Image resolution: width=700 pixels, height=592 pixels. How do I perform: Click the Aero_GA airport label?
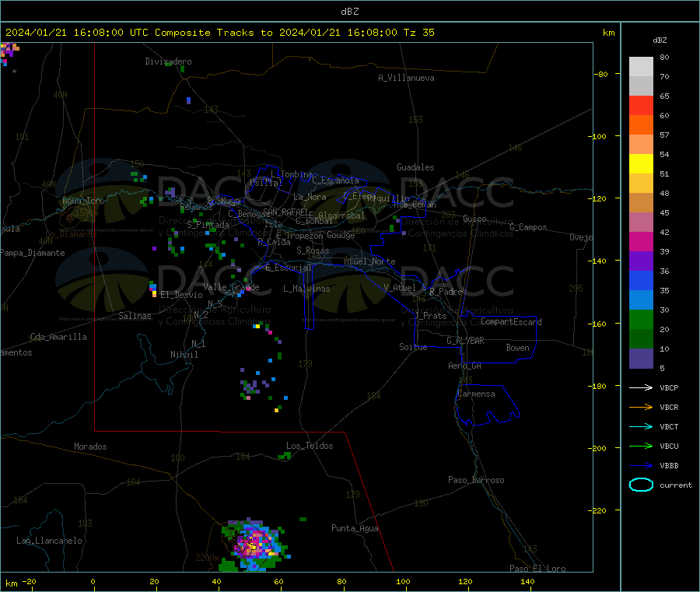point(465,366)
